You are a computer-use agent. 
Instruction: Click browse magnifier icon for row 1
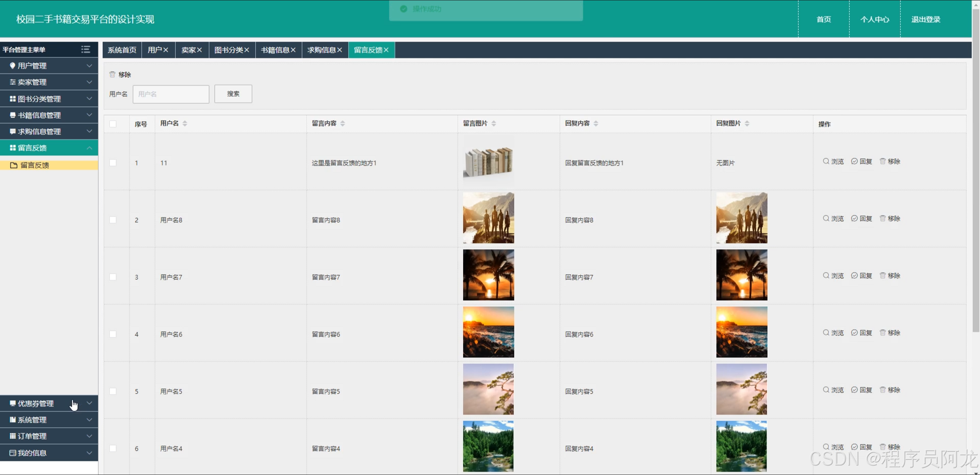tap(826, 161)
